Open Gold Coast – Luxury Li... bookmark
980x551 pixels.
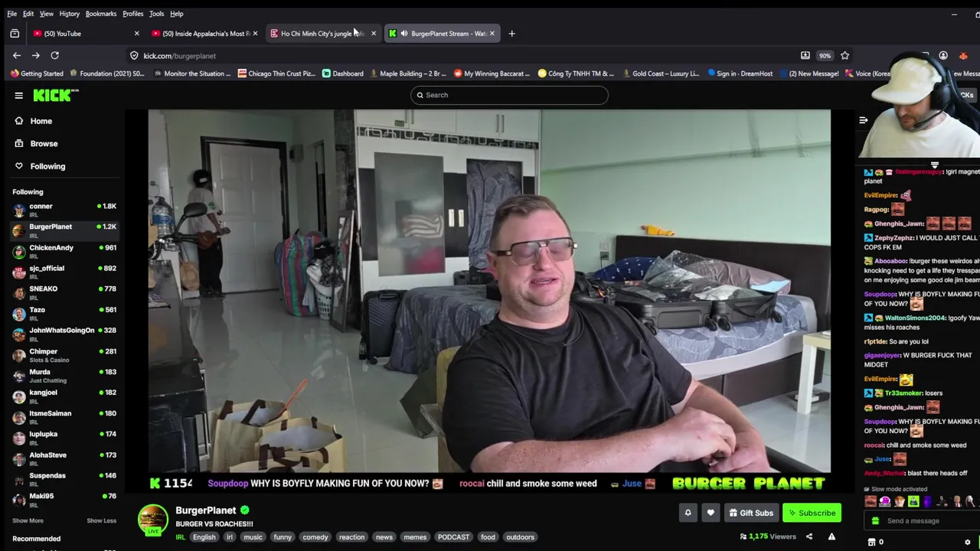point(660,73)
